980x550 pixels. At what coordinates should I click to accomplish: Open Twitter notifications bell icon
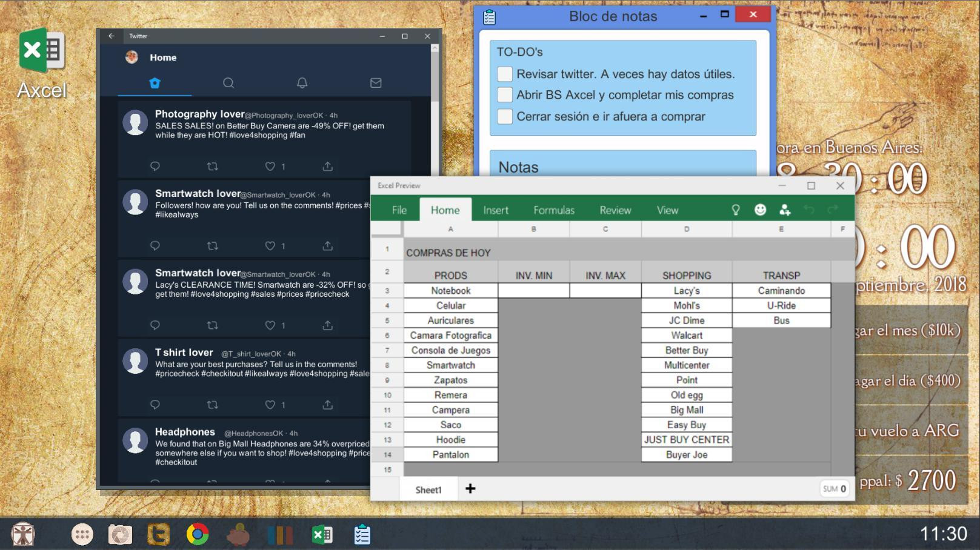[x=302, y=83]
